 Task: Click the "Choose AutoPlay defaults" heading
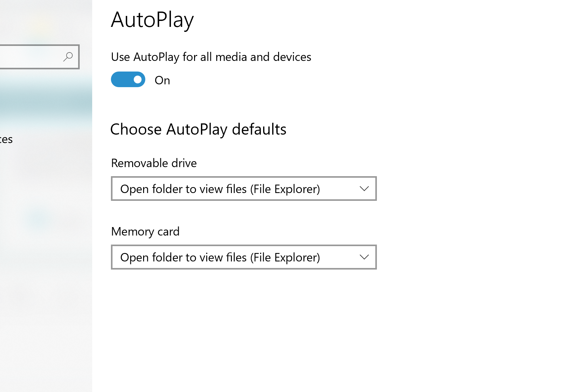pyautogui.click(x=198, y=129)
